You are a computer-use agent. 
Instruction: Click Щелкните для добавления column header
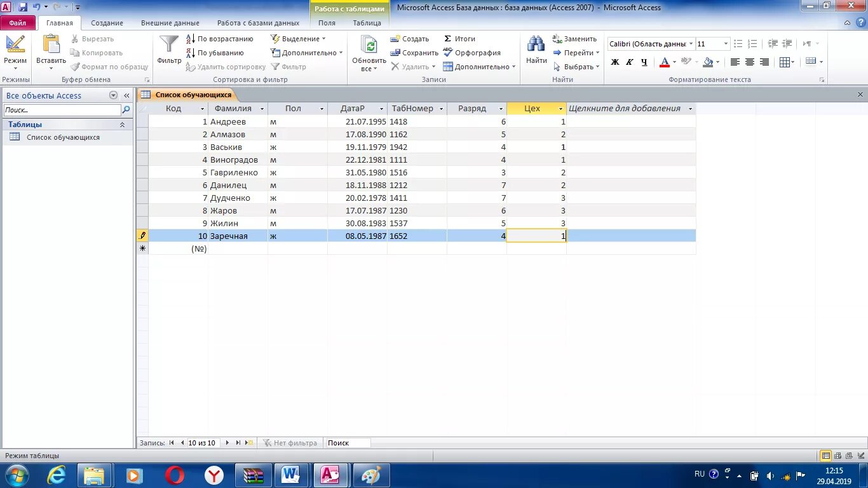(631, 109)
